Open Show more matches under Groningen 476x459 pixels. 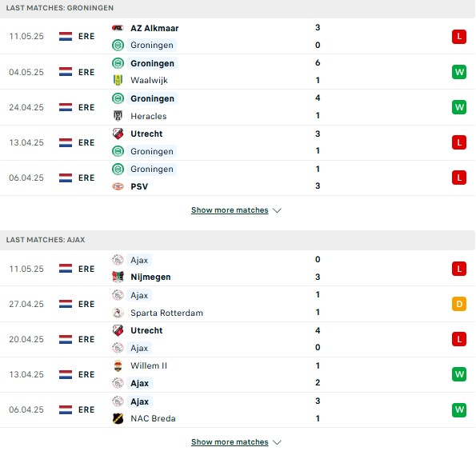(230, 210)
